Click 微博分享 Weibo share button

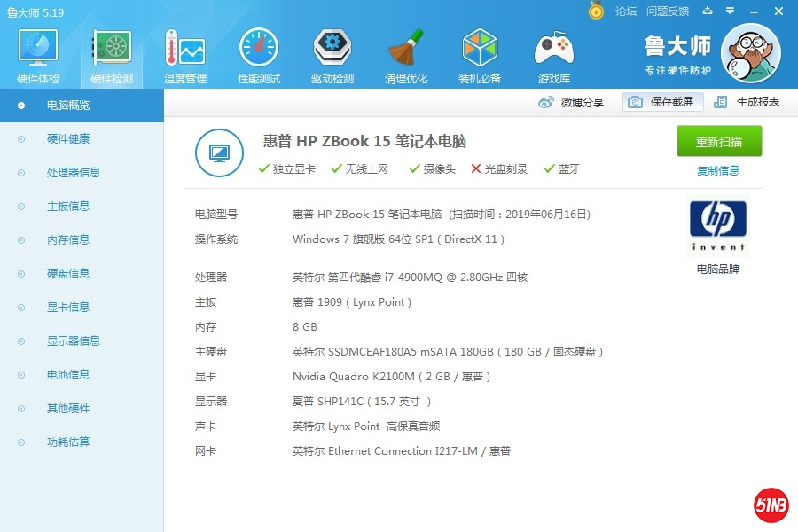(x=572, y=102)
